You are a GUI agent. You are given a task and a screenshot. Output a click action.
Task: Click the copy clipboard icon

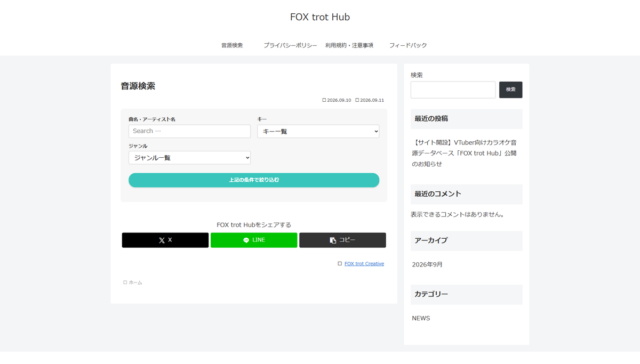pos(333,240)
